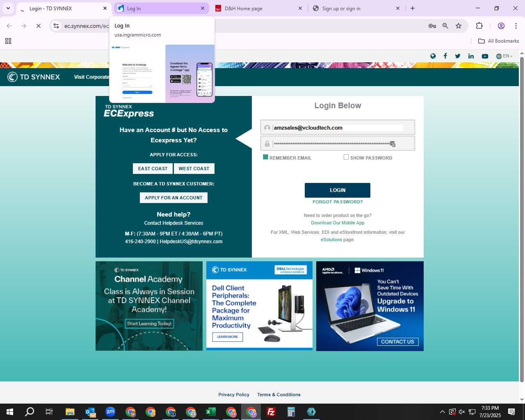Open the EN language dropdown
This screenshot has width=525, height=420.
click(504, 56)
